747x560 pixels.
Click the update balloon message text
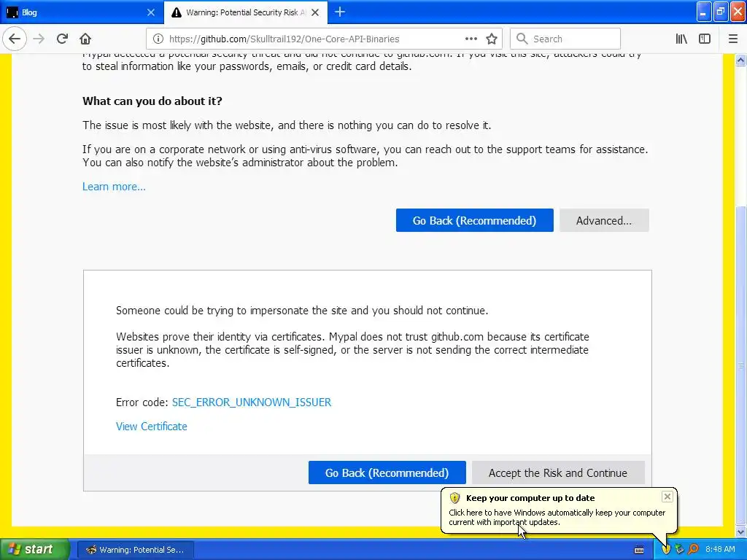click(557, 518)
